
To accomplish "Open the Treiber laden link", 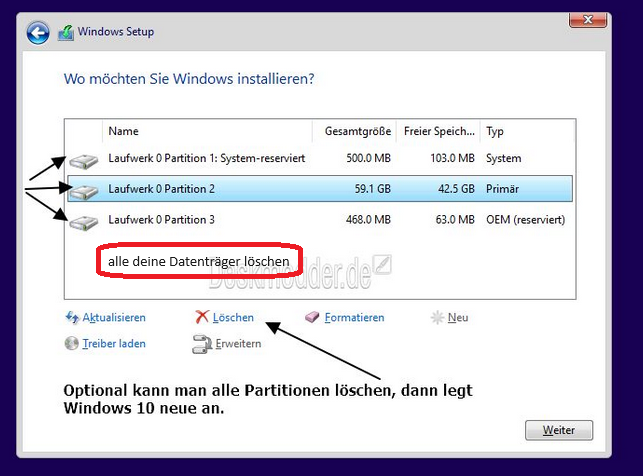I will coord(114,343).
